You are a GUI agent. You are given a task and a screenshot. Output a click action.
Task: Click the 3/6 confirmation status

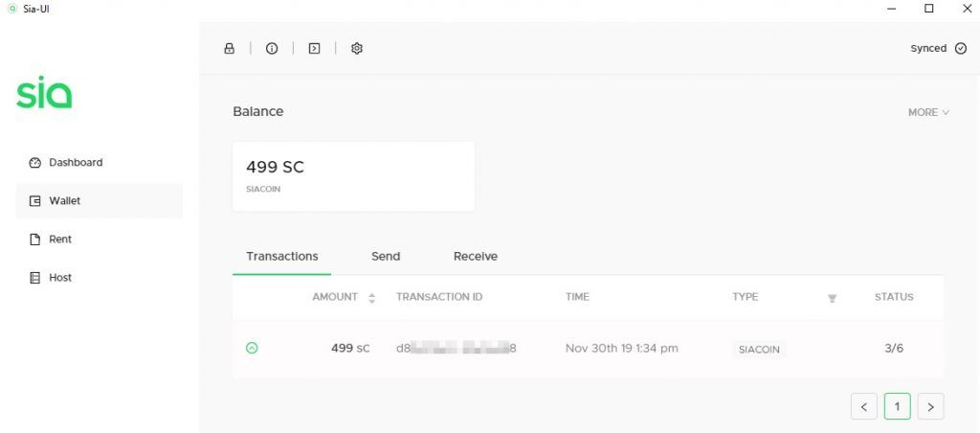coord(894,349)
